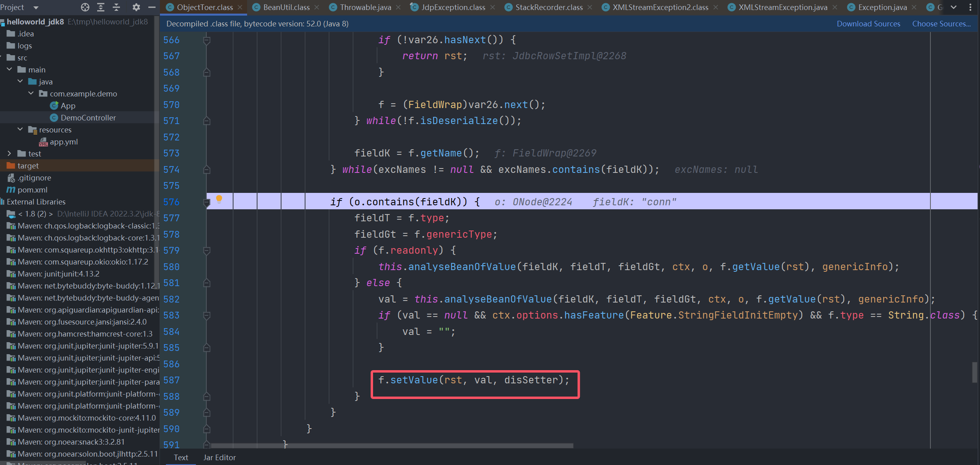Select Opened File using crosshair toolbar icon
Image resolution: width=980 pixels, height=465 pixels.
(85, 7)
